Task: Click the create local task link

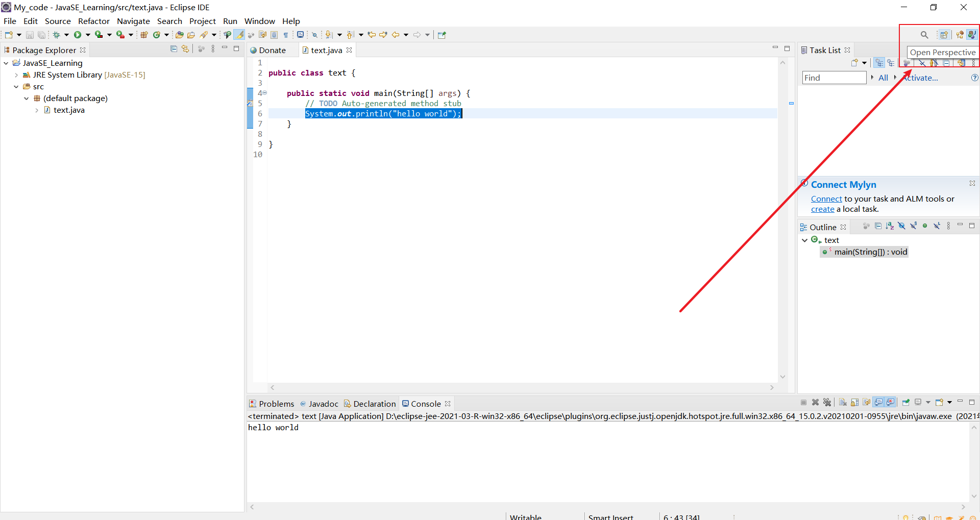Action: (823, 209)
